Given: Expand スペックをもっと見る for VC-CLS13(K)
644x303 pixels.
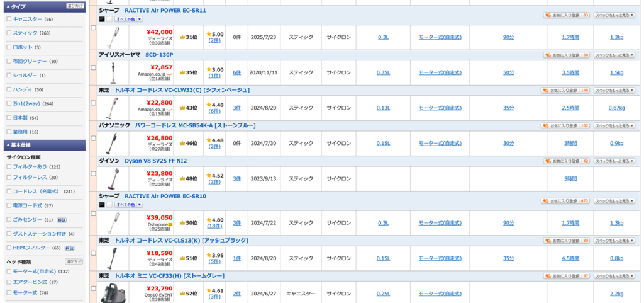Looking at the screenshot, I should 614,241.
